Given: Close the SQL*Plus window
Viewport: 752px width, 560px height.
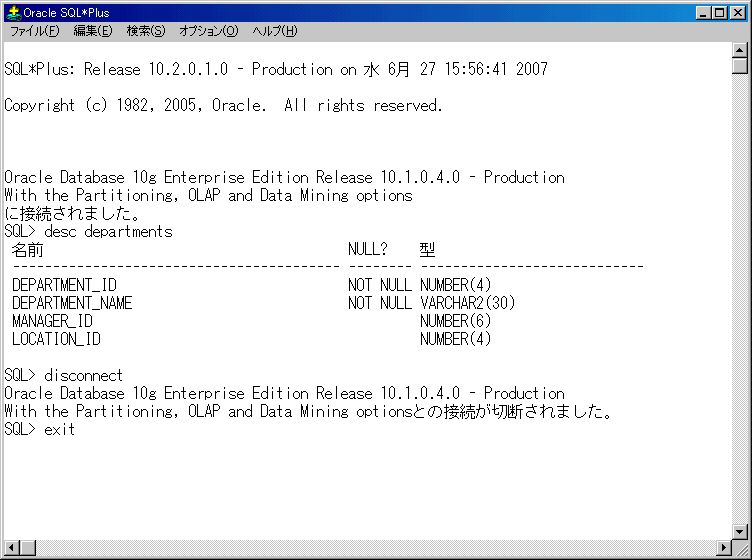Looking at the screenshot, I should click(738, 13).
